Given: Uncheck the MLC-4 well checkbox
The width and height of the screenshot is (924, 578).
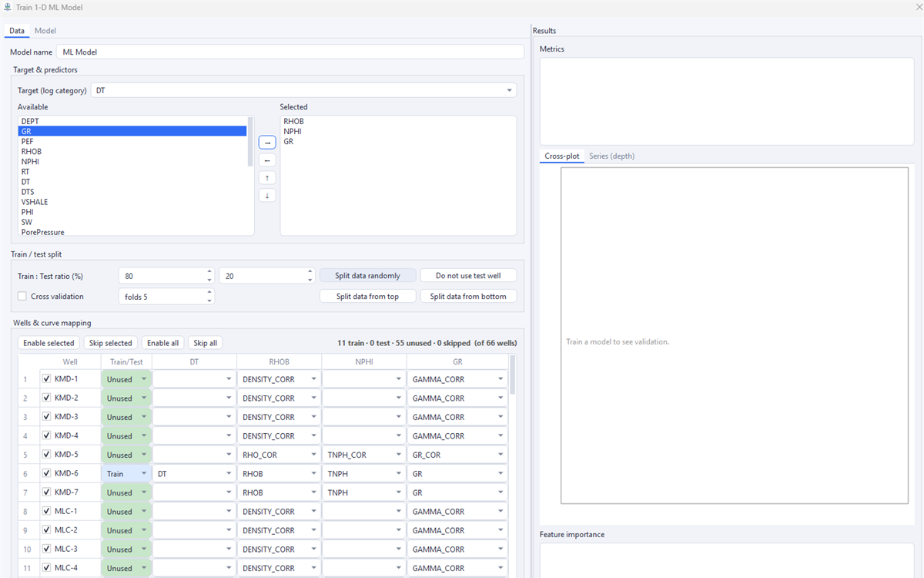Looking at the screenshot, I should click(47, 568).
